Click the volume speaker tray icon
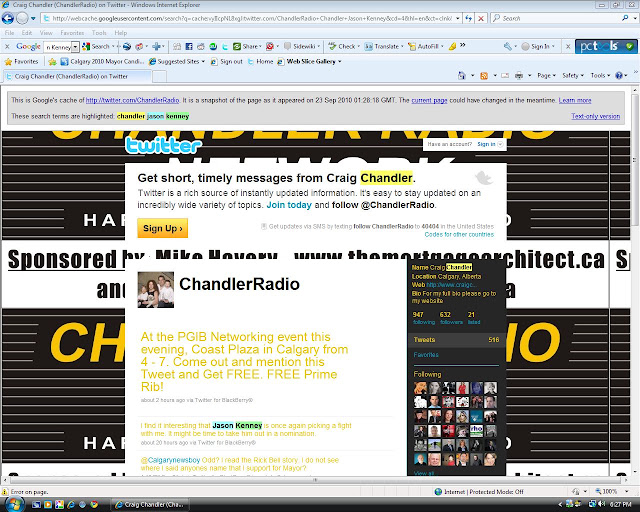This screenshot has height=512, width=640. 602,505
